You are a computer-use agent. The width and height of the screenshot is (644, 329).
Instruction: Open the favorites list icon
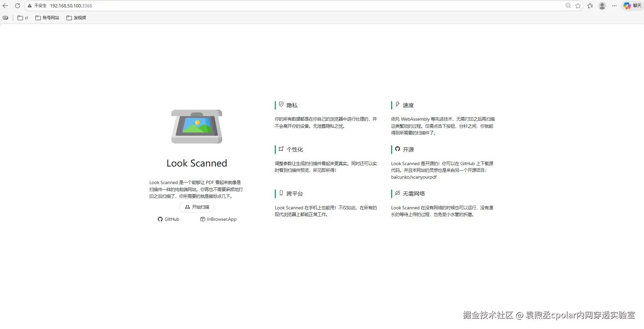(x=590, y=6)
